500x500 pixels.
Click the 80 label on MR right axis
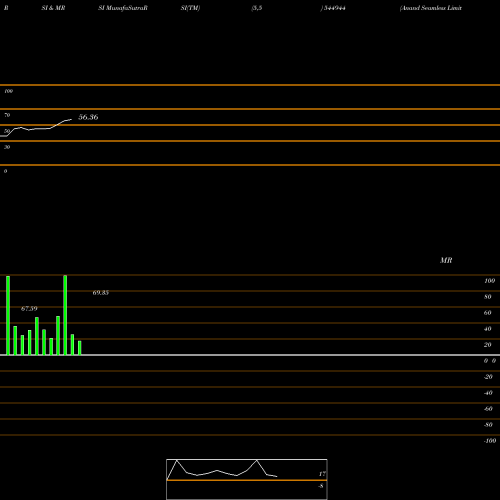488,297
